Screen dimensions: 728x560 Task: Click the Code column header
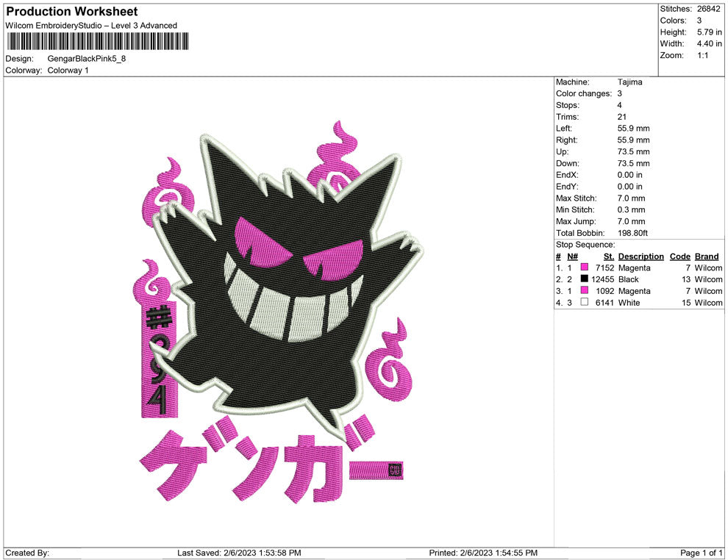pos(679,256)
